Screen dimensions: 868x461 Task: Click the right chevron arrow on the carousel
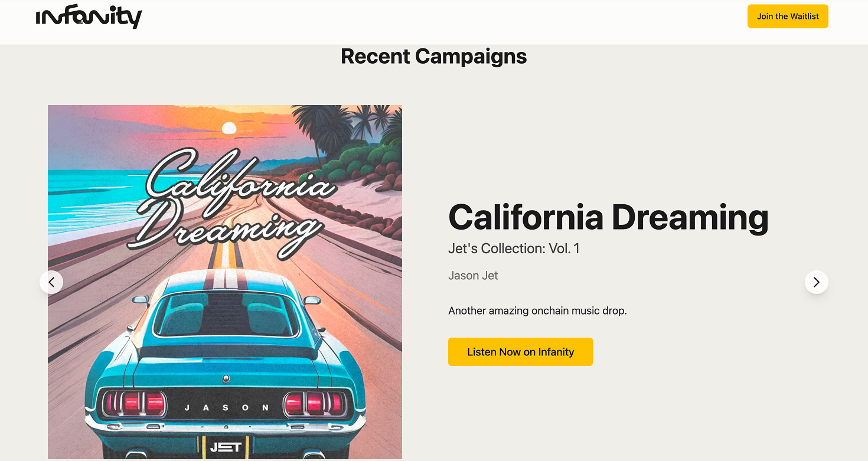[817, 282]
